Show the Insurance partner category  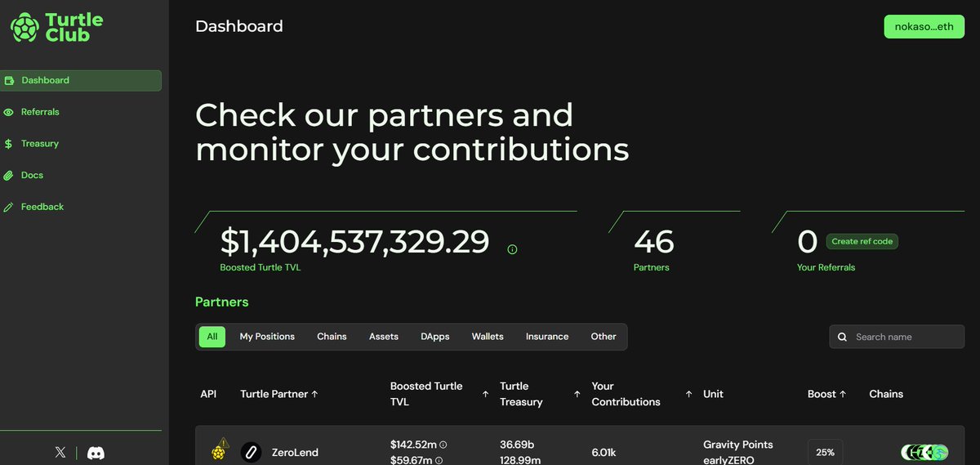[x=547, y=337]
